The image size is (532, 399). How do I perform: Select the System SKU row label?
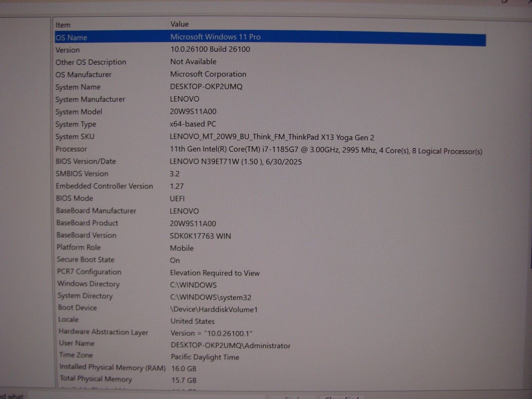pyautogui.click(x=75, y=137)
